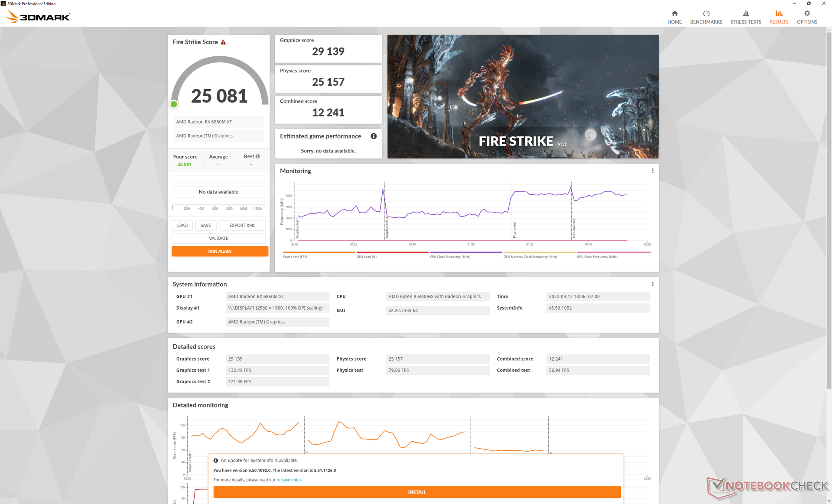Click the Fire Strike Score warning icon
Screen dimensions: 832x504
(x=223, y=42)
